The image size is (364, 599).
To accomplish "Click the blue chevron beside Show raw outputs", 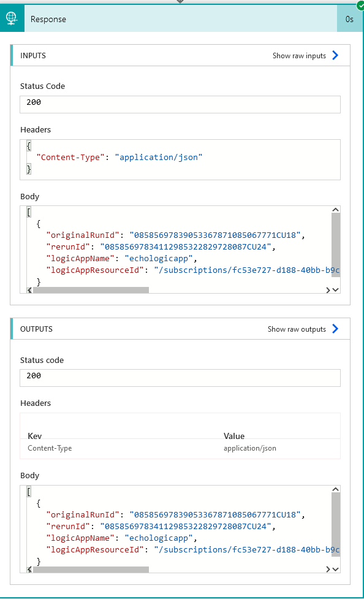I will coord(335,329).
